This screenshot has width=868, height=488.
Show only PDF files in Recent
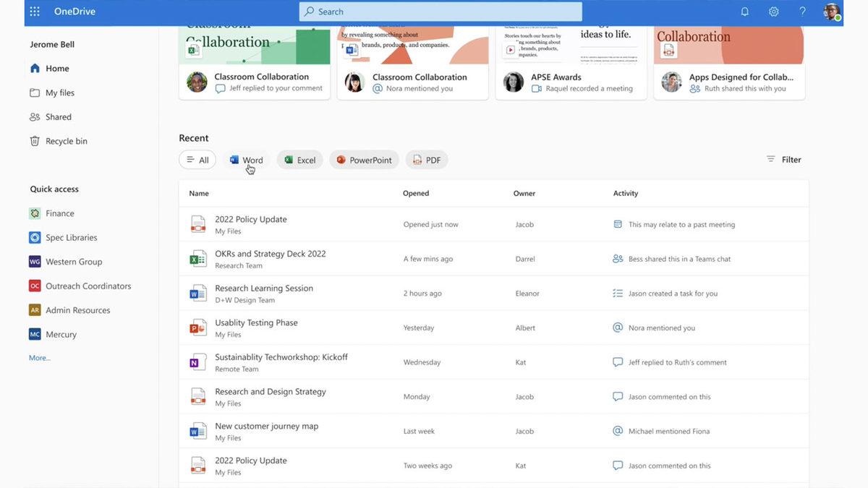click(427, 159)
